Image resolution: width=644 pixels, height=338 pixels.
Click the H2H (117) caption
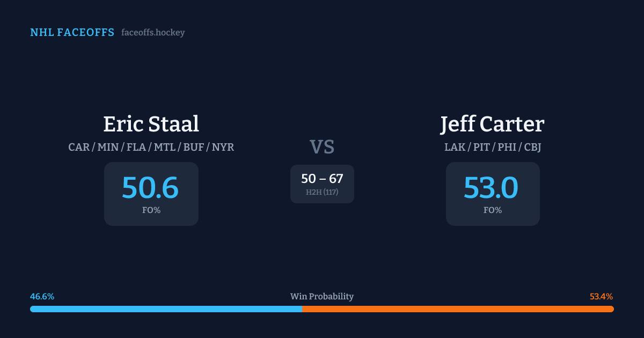pos(322,192)
